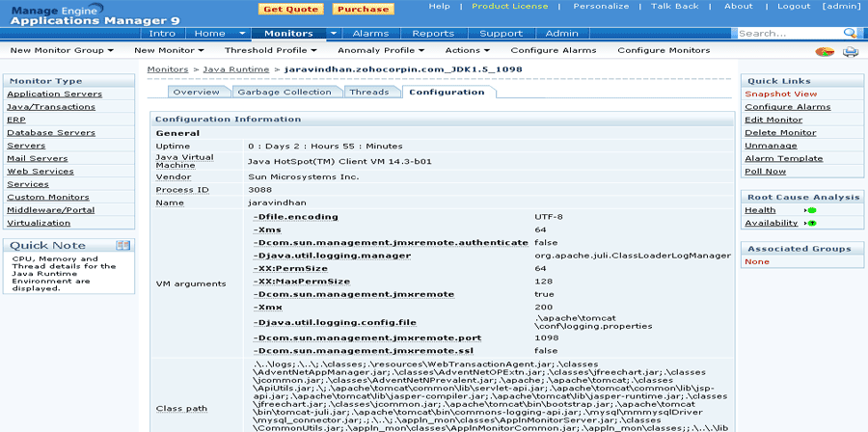Open Web Services monitor type
The width and height of the screenshot is (868, 432).
click(40, 172)
